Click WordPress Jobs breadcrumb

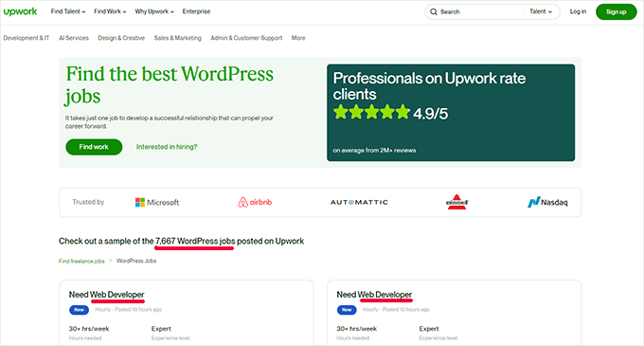coord(136,261)
